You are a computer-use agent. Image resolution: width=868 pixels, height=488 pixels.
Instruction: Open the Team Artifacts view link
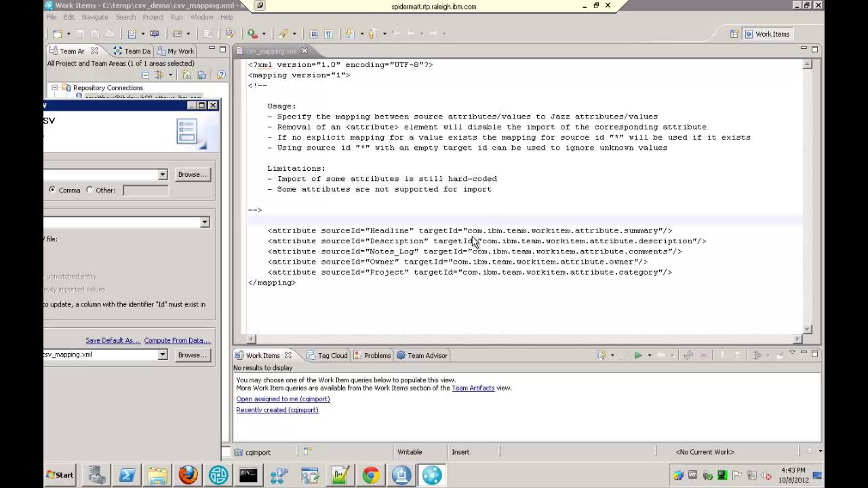click(473, 388)
